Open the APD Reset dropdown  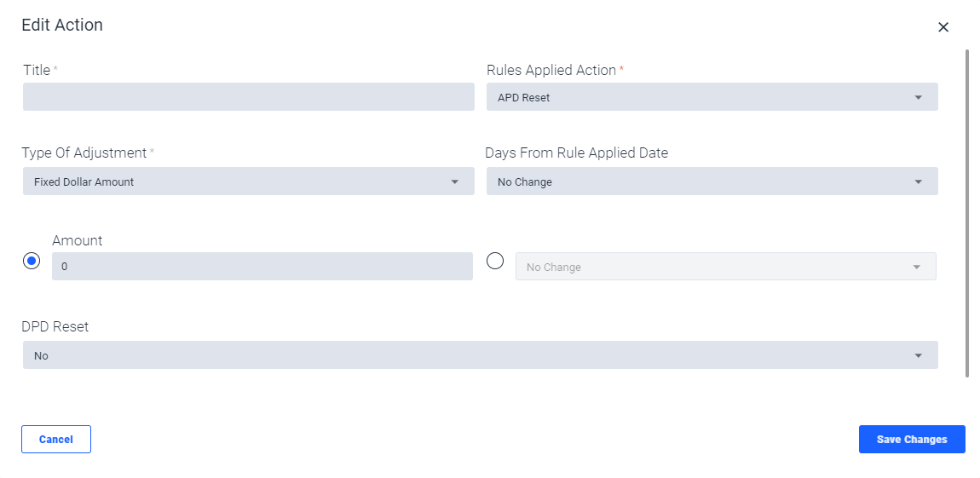[x=712, y=97]
